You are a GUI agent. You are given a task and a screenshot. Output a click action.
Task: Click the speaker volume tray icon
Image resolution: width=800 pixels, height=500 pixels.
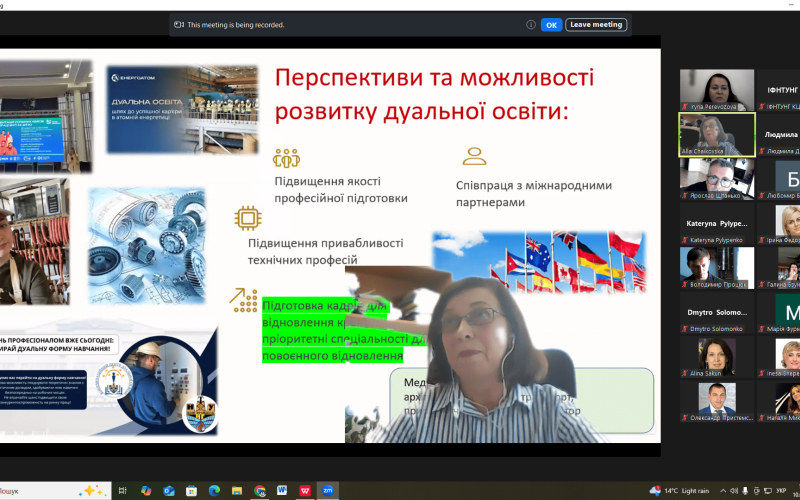[x=734, y=491]
